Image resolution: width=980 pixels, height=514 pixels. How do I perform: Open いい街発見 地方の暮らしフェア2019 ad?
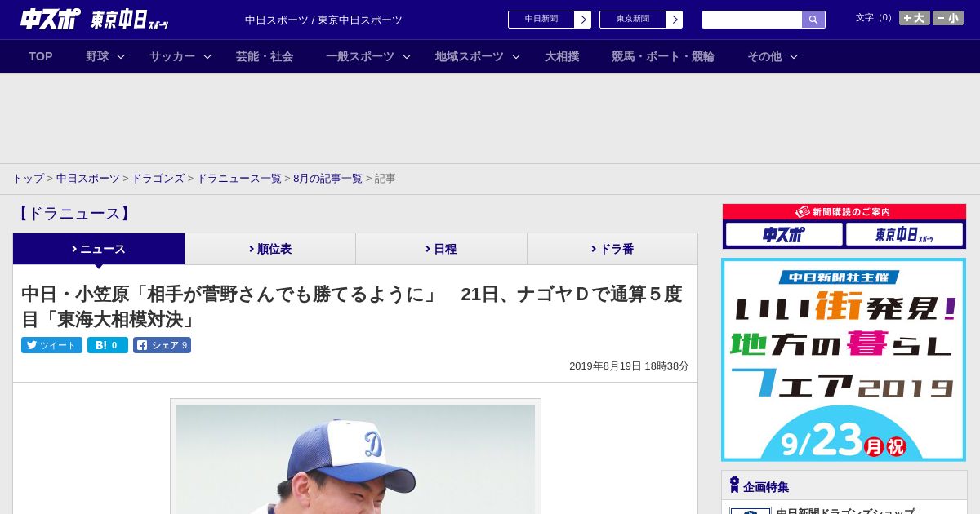(844, 360)
